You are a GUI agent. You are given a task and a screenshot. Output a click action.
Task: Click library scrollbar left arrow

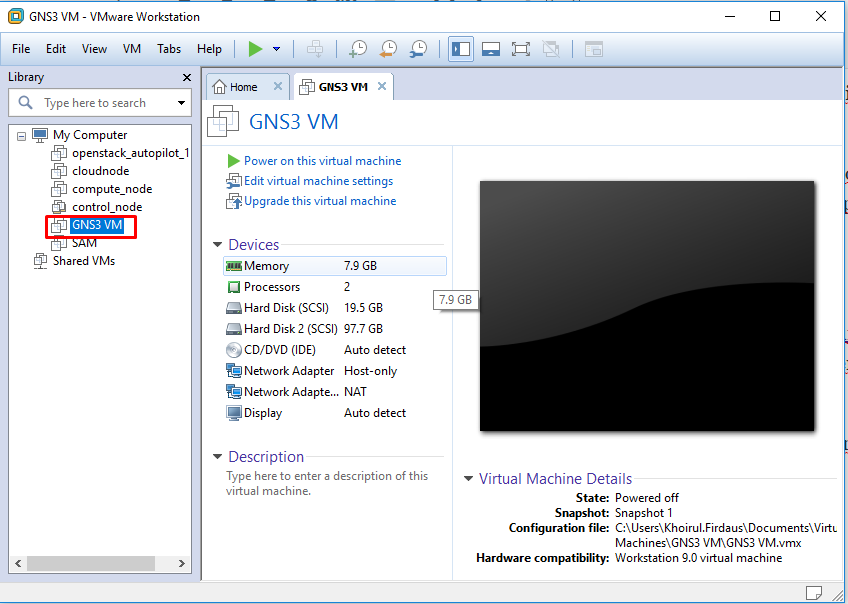coord(18,563)
